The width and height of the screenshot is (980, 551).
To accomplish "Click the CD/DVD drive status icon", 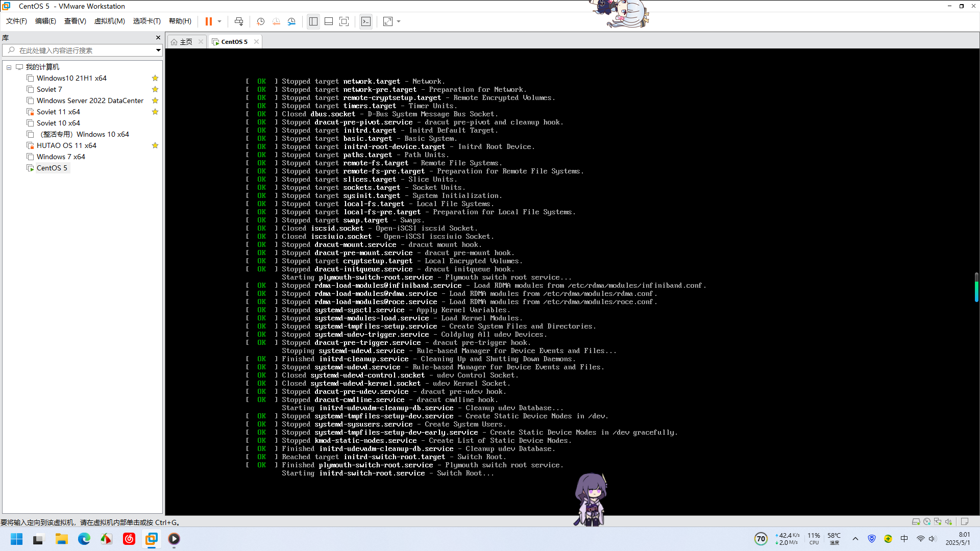I will click(x=927, y=521).
